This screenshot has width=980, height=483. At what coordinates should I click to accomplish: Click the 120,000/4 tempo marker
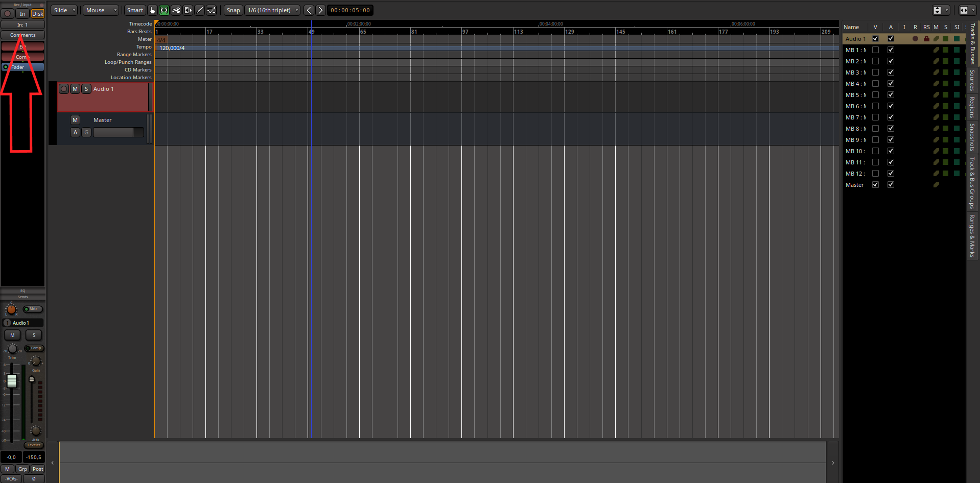[x=172, y=48]
